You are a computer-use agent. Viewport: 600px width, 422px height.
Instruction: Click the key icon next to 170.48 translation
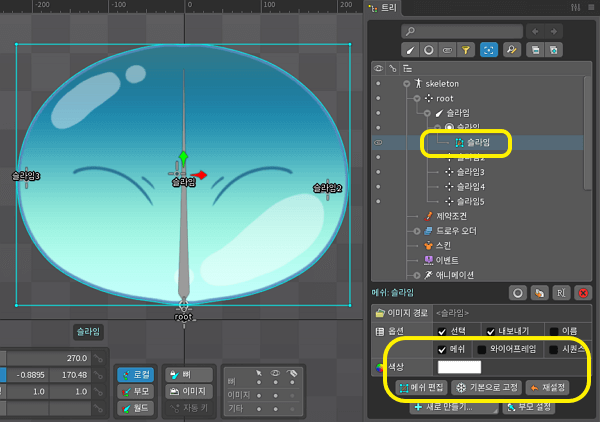point(99,375)
